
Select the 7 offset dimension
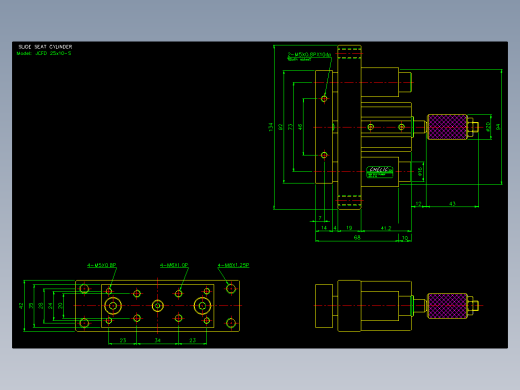coord(320,218)
